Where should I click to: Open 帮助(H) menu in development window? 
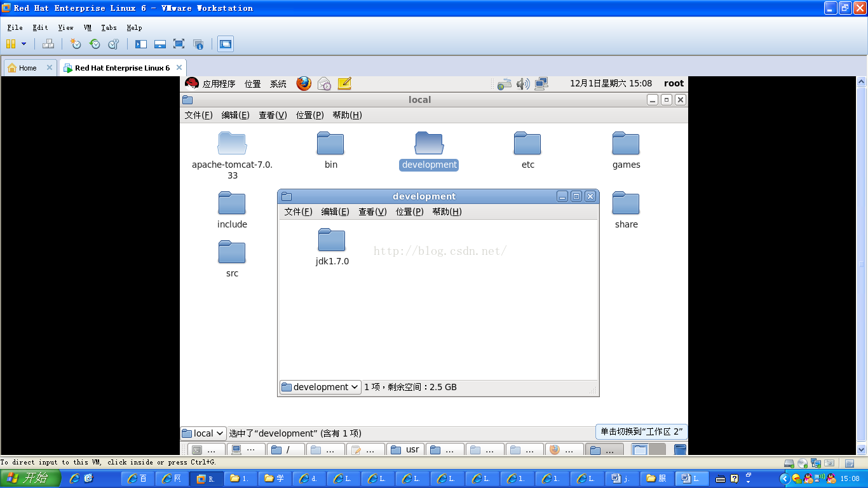tap(447, 212)
